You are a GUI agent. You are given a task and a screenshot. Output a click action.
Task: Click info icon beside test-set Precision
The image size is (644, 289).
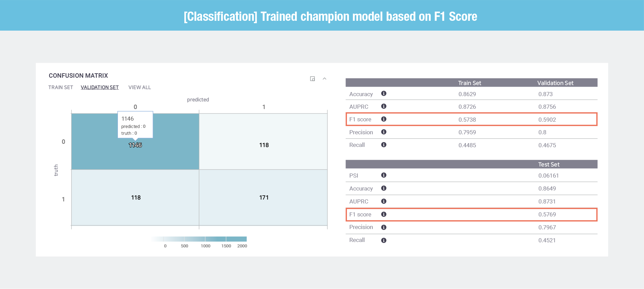(x=384, y=227)
